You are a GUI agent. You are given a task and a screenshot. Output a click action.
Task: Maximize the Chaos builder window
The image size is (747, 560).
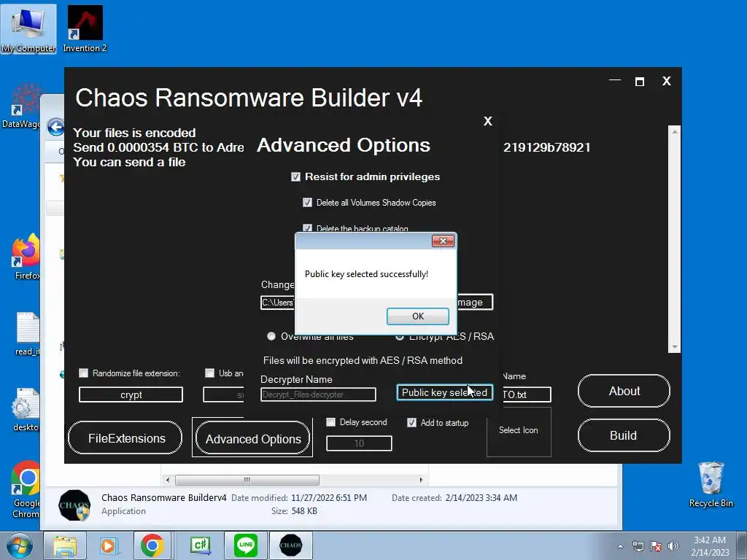click(640, 82)
